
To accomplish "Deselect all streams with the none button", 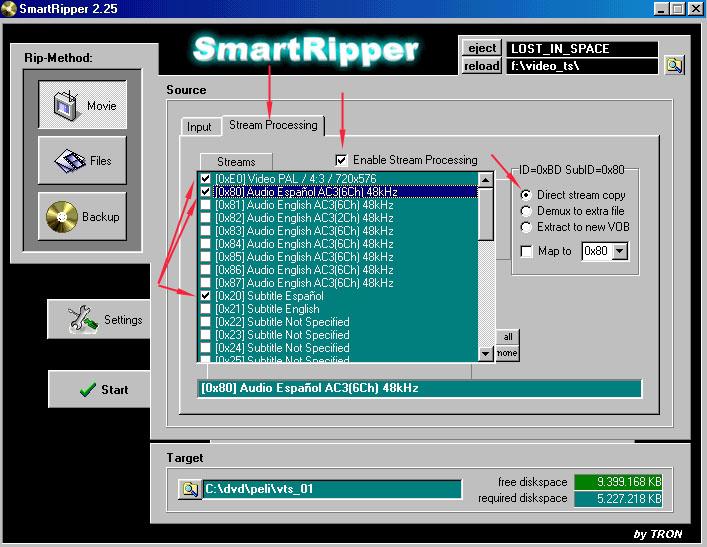I will click(x=507, y=353).
